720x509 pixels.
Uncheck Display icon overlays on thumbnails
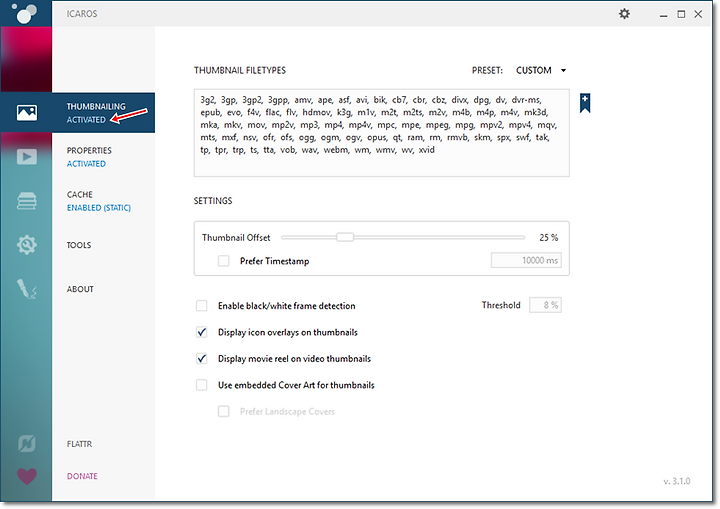coord(202,332)
